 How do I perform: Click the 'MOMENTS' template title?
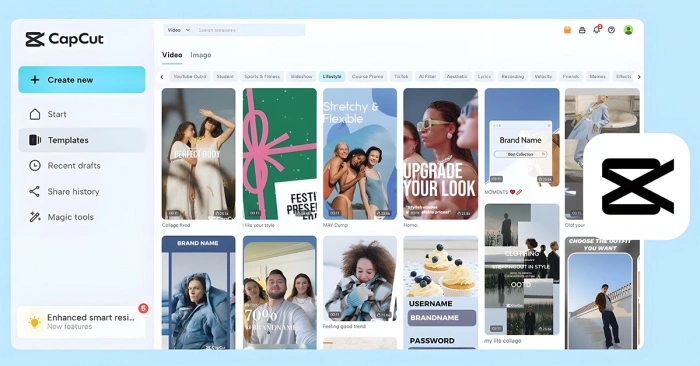click(496, 192)
